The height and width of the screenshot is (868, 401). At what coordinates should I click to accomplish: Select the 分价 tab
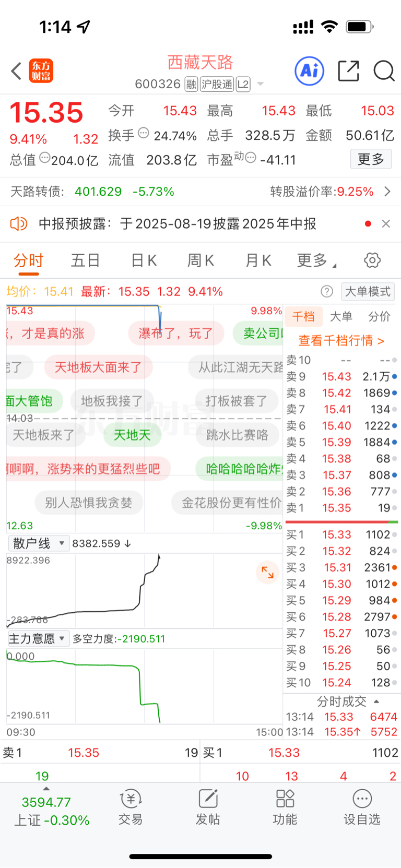[380, 316]
